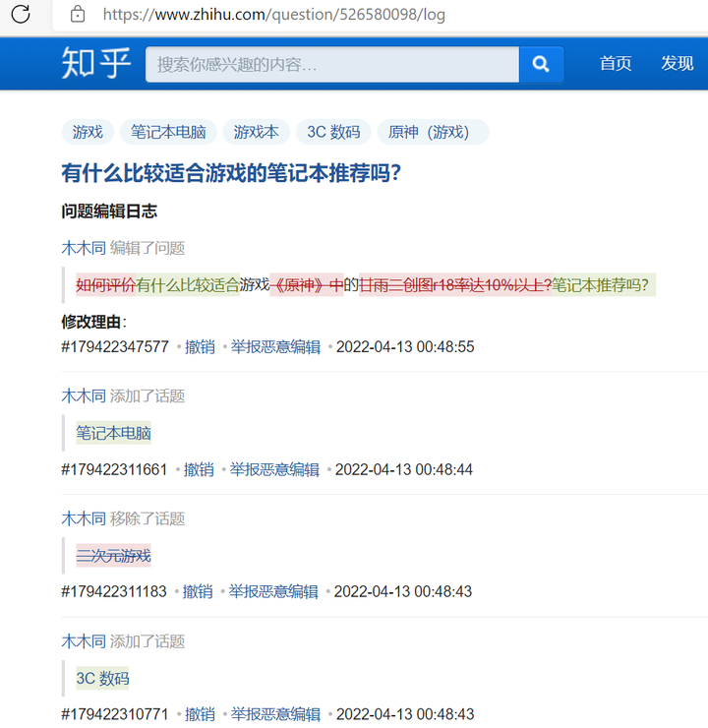Click 撤销 for log #179422347577
708x728 pixels.
(x=200, y=347)
